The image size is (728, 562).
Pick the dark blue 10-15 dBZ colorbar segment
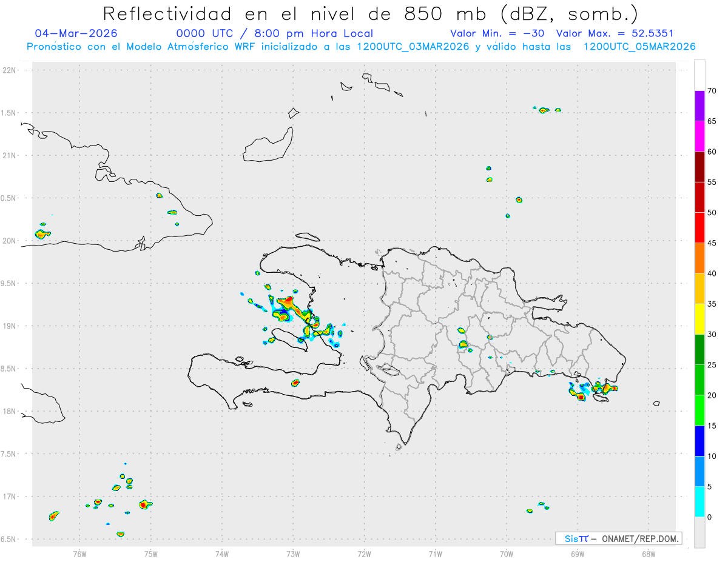pos(699,441)
